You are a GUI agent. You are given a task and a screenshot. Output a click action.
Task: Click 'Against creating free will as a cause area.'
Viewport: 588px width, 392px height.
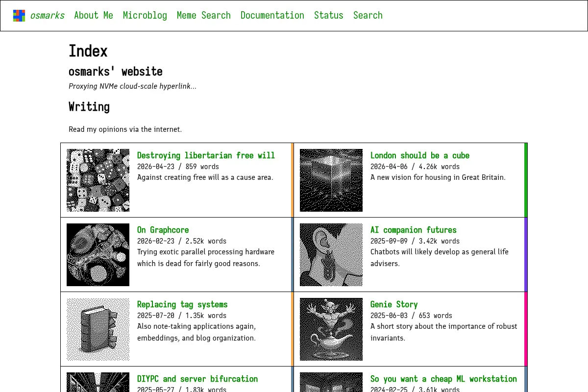pyautogui.click(x=205, y=177)
